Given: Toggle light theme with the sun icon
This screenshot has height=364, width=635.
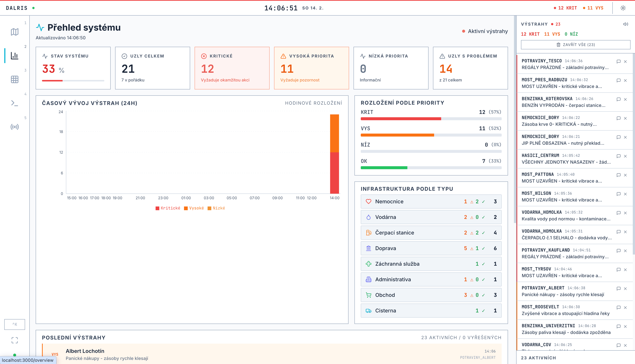Looking at the screenshot, I should point(623,8).
